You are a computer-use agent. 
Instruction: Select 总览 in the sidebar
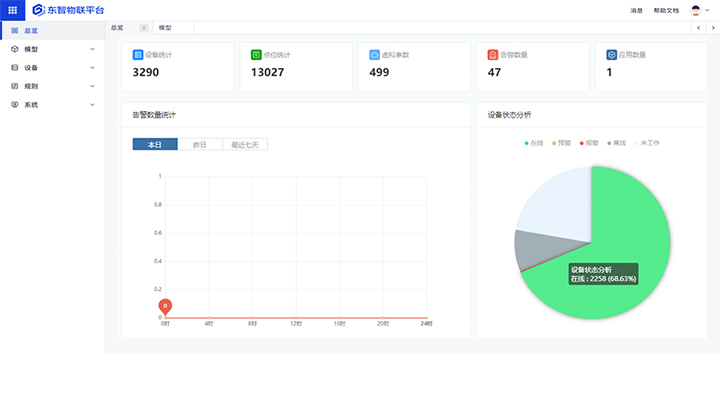pos(31,31)
